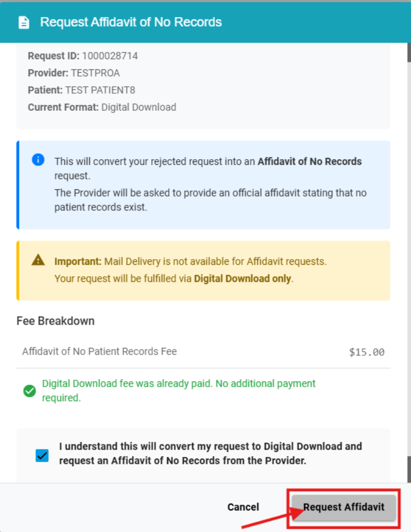Screen dimensions: 411x532
Task: Click the Current Format Digital Download value
Action: click(139, 107)
